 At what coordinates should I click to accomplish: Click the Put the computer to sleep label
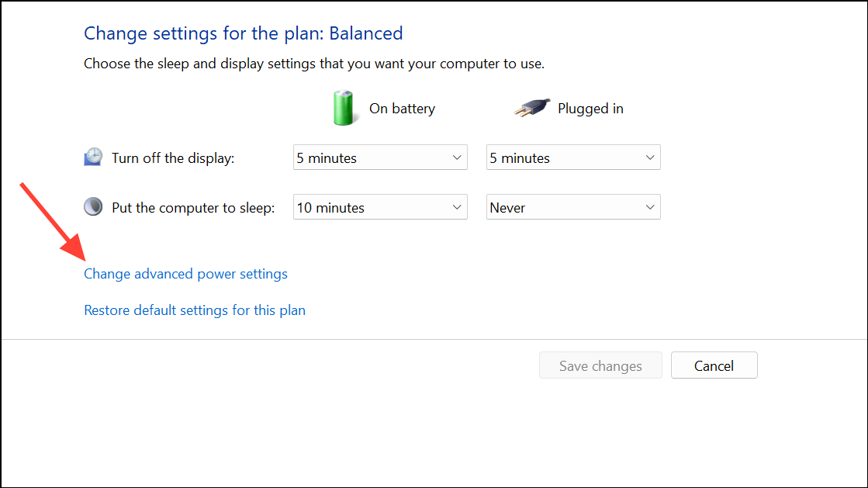pyautogui.click(x=193, y=208)
